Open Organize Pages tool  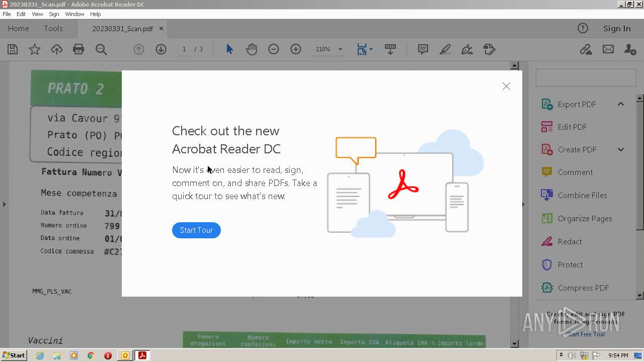585,218
